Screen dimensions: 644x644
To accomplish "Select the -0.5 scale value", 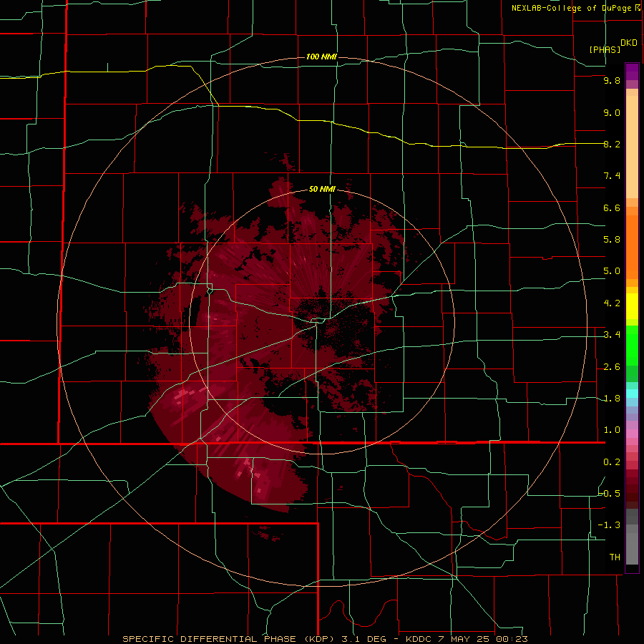I will click(610, 494).
